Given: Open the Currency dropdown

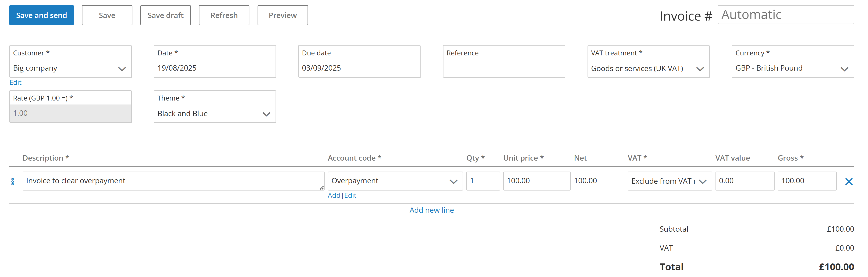Looking at the screenshot, I should 792,68.
